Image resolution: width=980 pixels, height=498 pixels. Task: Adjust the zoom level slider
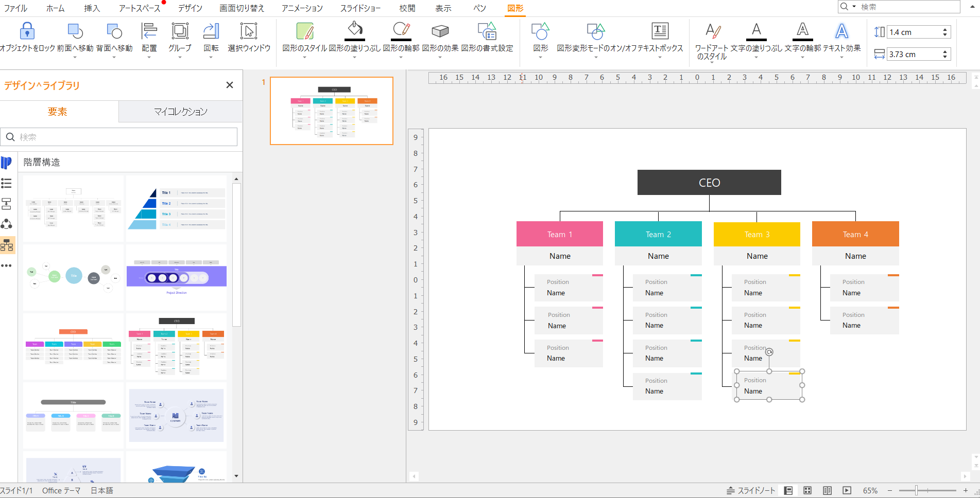(x=917, y=491)
